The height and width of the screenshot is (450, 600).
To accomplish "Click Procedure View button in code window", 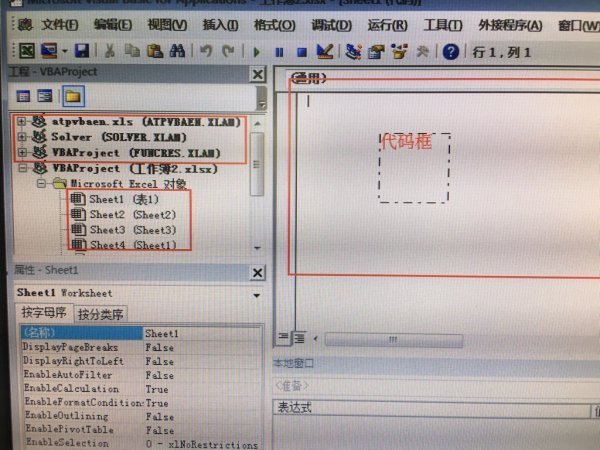I will [283, 337].
